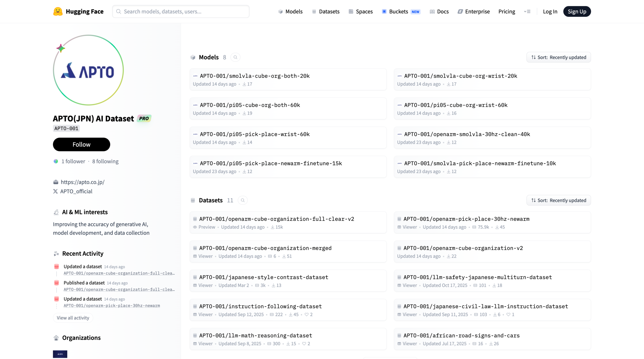The width and height of the screenshot is (644, 359).
Task: Click the Enterprise icon in navigation
Action: [460, 12]
